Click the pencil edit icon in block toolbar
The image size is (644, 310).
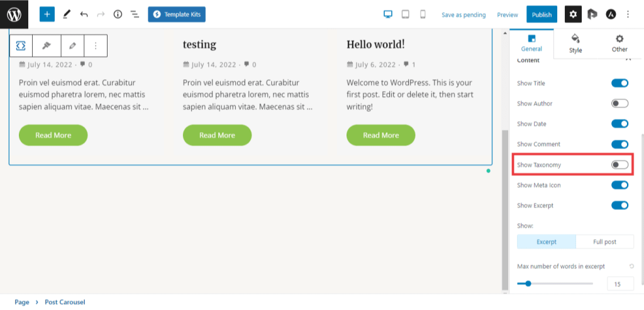tap(72, 46)
